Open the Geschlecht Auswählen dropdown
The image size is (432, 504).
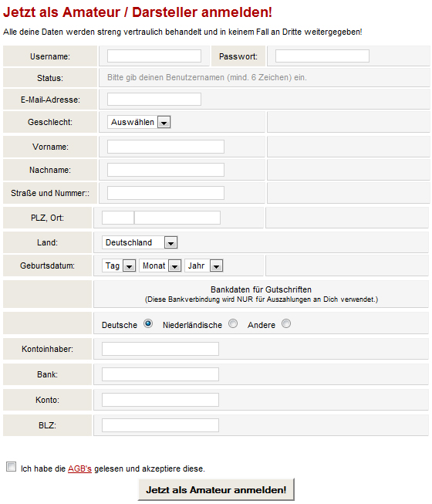[x=139, y=122]
